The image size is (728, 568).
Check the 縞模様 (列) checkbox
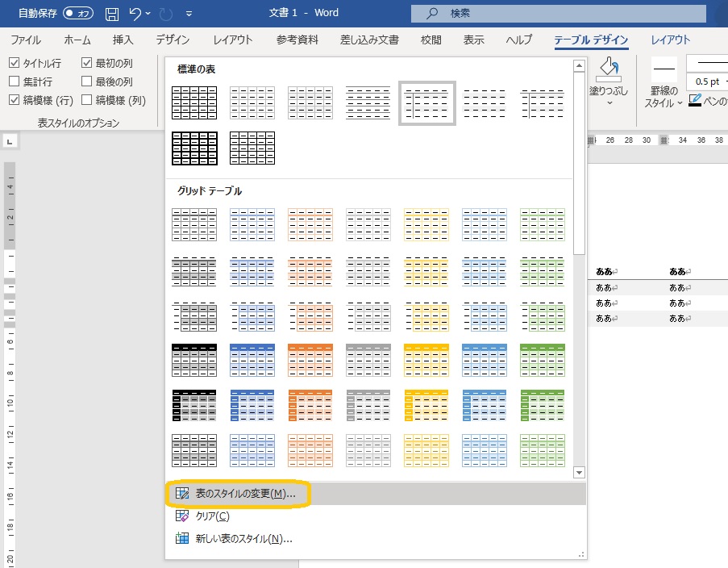87,100
